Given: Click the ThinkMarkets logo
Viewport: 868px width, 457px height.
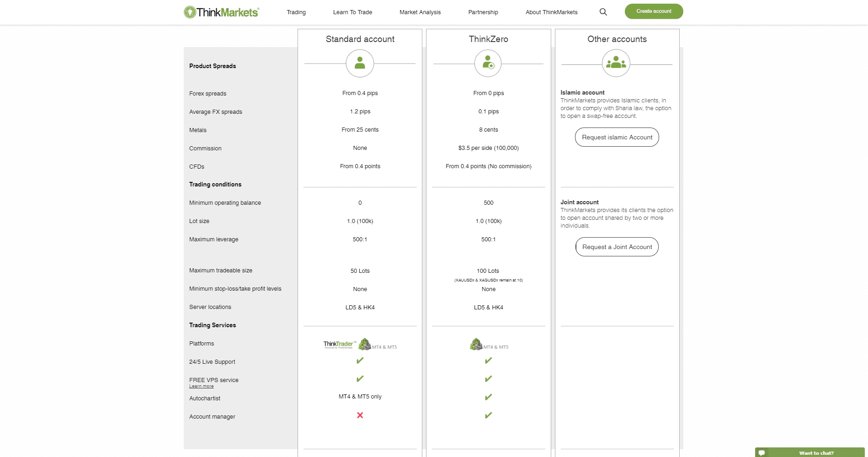Looking at the screenshot, I should (x=221, y=12).
